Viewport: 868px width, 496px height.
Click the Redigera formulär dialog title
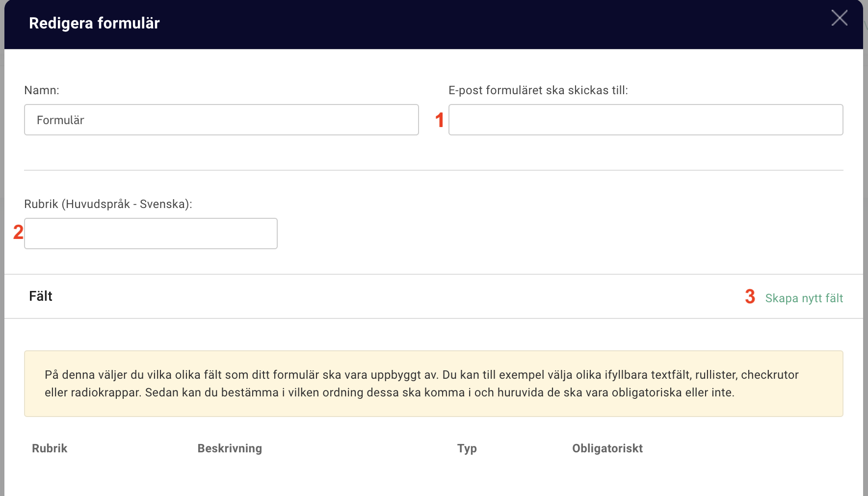coord(94,23)
